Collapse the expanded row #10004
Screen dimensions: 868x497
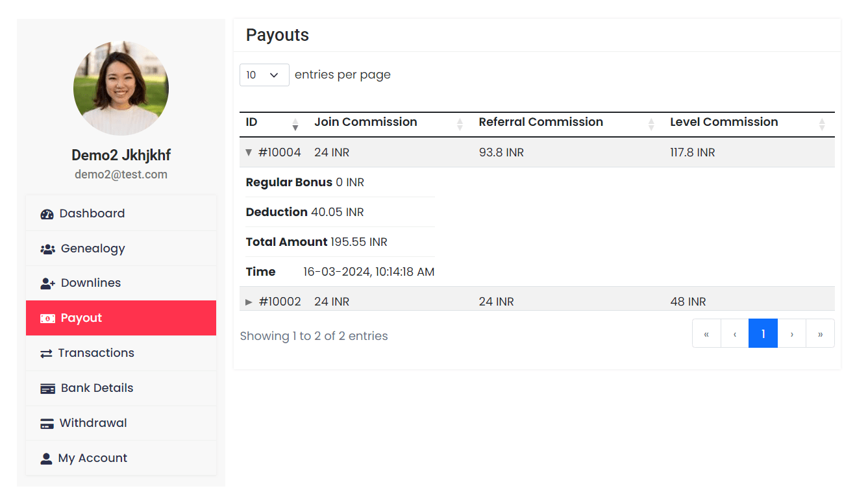[x=249, y=152]
